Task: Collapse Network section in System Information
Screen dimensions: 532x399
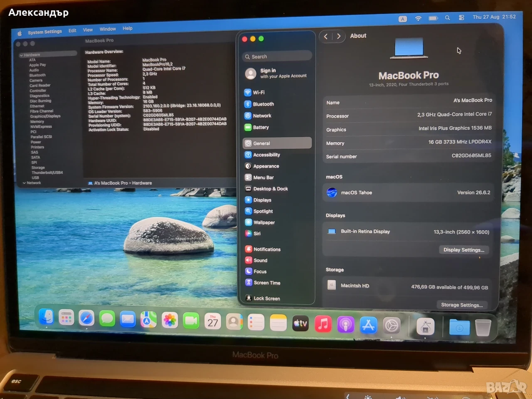Action: (25, 183)
